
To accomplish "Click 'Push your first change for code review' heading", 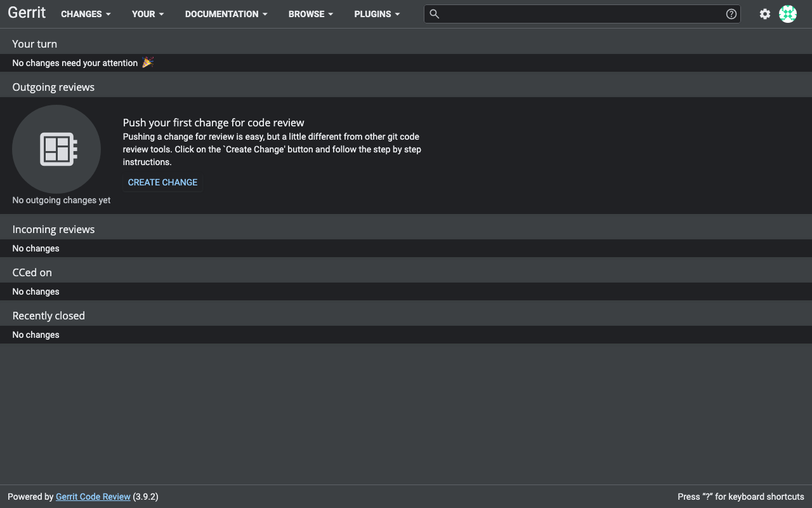I will point(214,123).
